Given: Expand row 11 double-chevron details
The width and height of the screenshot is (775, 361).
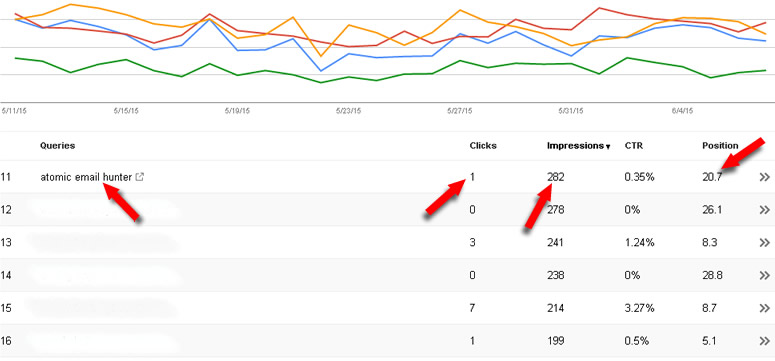Looking at the screenshot, I should 764,177.
